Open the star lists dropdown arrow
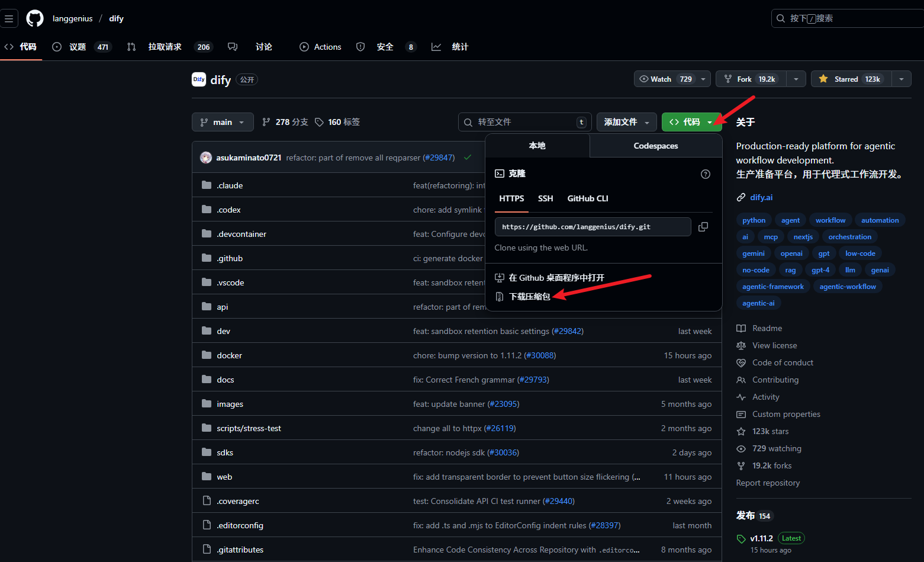924x562 pixels. (901, 79)
